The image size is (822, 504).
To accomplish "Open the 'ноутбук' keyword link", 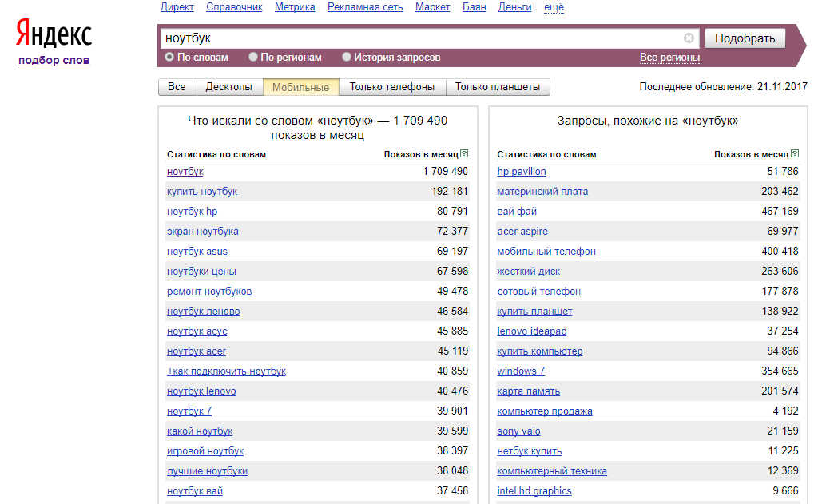I will point(185,171).
